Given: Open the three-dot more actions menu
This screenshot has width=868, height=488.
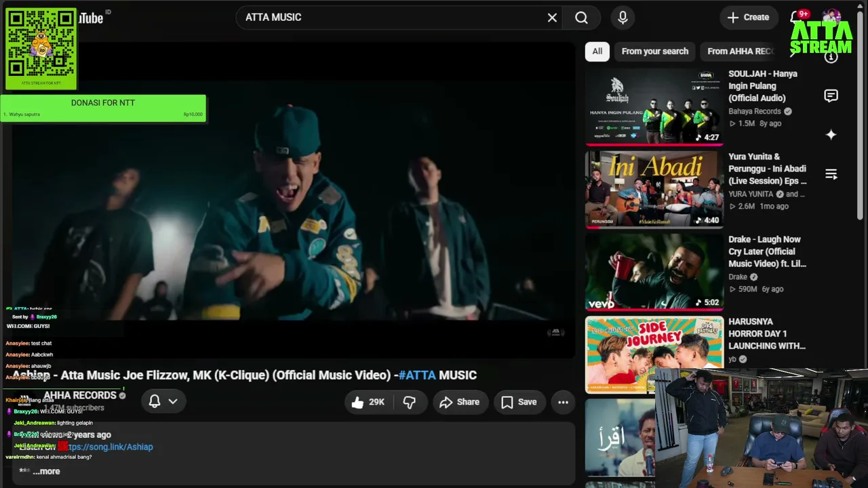Looking at the screenshot, I should [x=563, y=402].
